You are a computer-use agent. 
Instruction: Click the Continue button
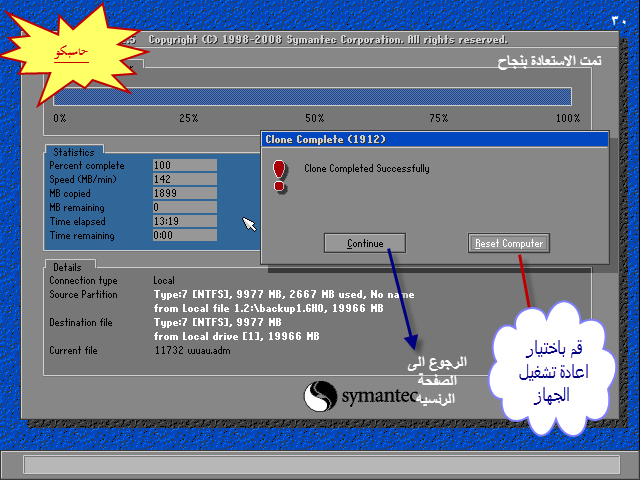364,243
